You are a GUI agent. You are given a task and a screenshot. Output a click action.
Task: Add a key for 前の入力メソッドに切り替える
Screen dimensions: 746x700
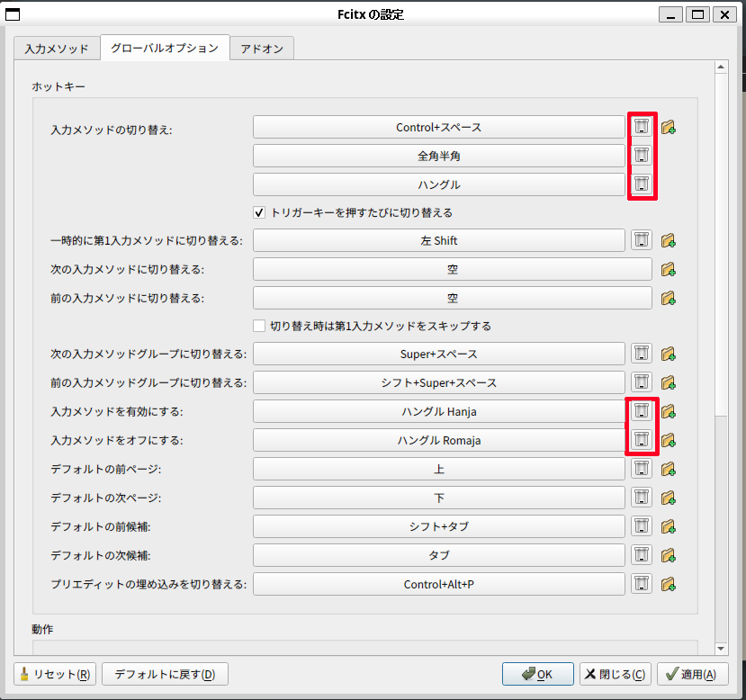[669, 298]
